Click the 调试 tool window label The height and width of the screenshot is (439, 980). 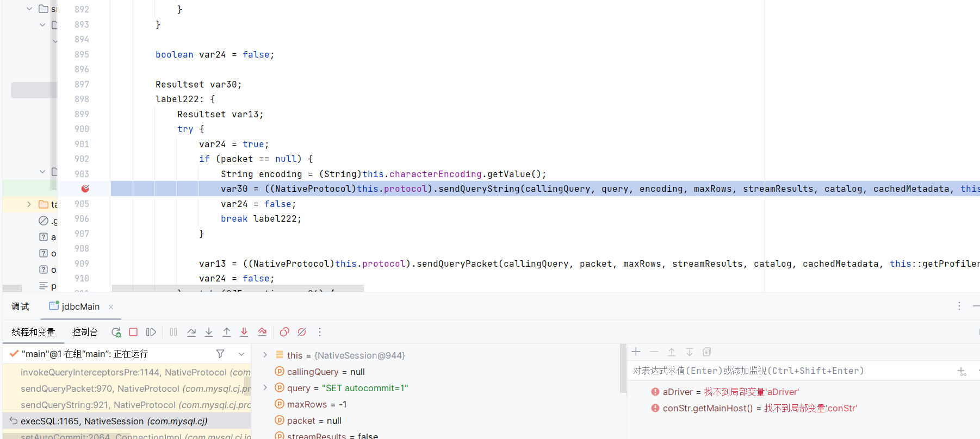tap(20, 306)
